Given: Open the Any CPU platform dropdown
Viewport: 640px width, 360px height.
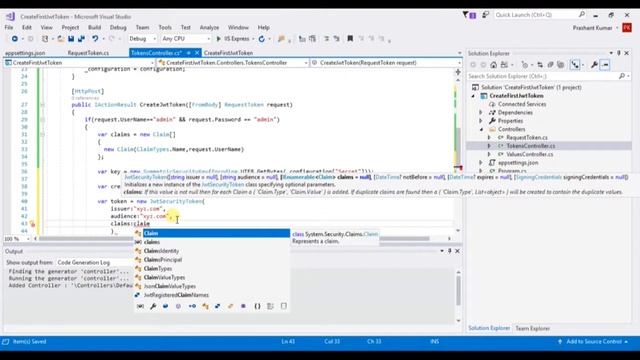Looking at the screenshot, I should tap(186, 39).
